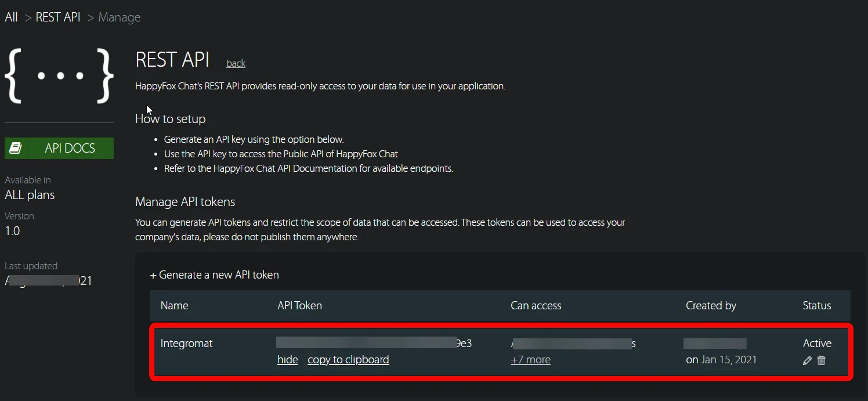Image resolution: width=868 pixels, height=401 pixels.
Task: Generate a new API token
Action: pyautogui.click(x=214, y=274)
